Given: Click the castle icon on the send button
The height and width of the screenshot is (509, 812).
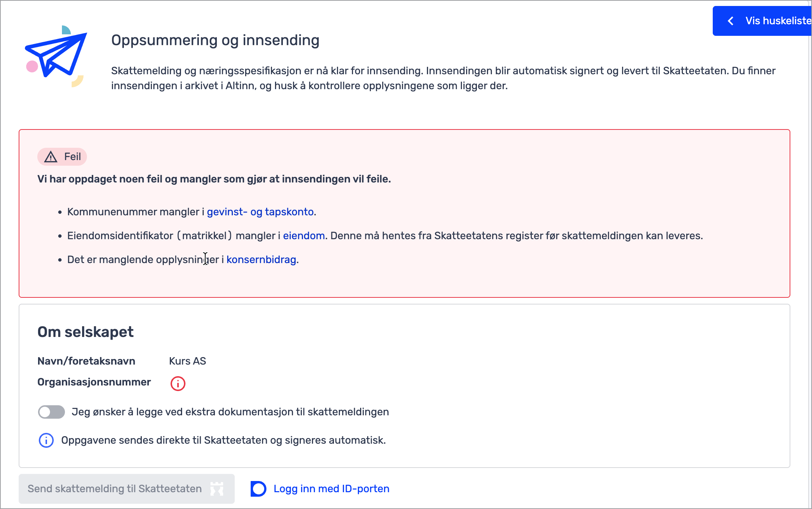Looking at the screenshot, I should 217,489.
